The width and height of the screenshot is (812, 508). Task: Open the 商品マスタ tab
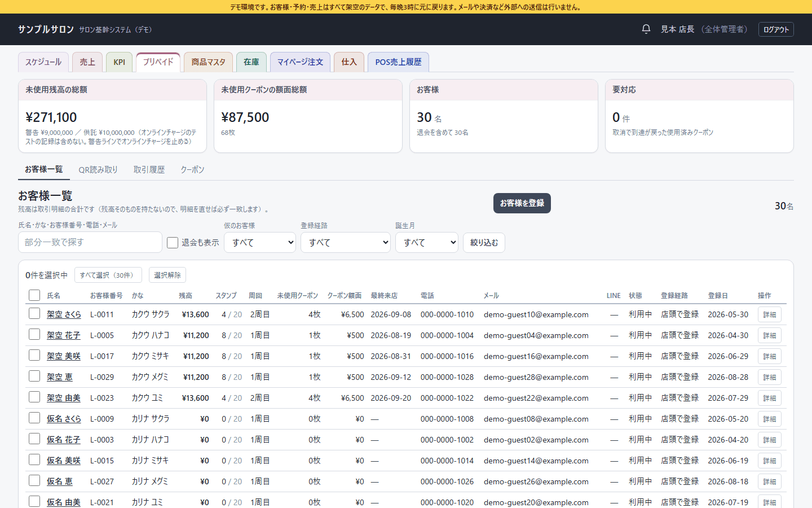(208, 62)
